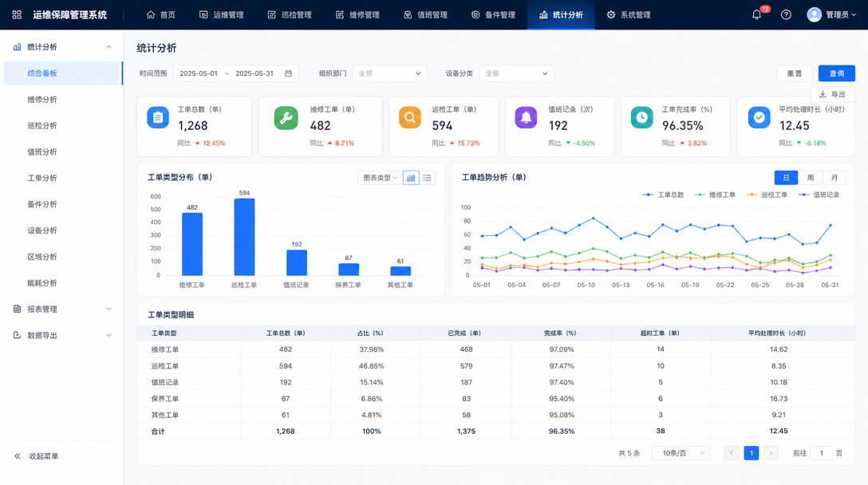Open 维修分析 in the sidebar
This screenshot has width=868, height=485.
tap(42, 100)
